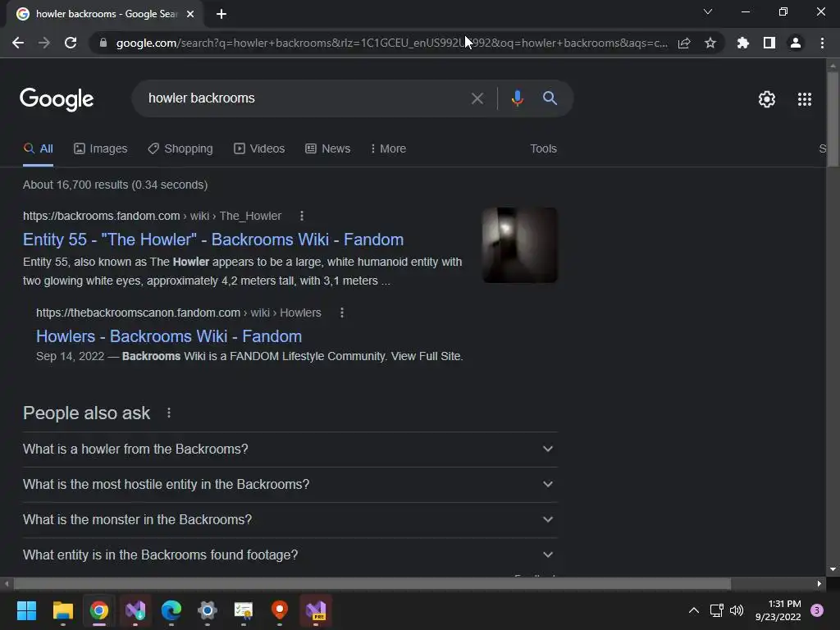
Task: Expand What is a howler question
Action: point(290,449)
